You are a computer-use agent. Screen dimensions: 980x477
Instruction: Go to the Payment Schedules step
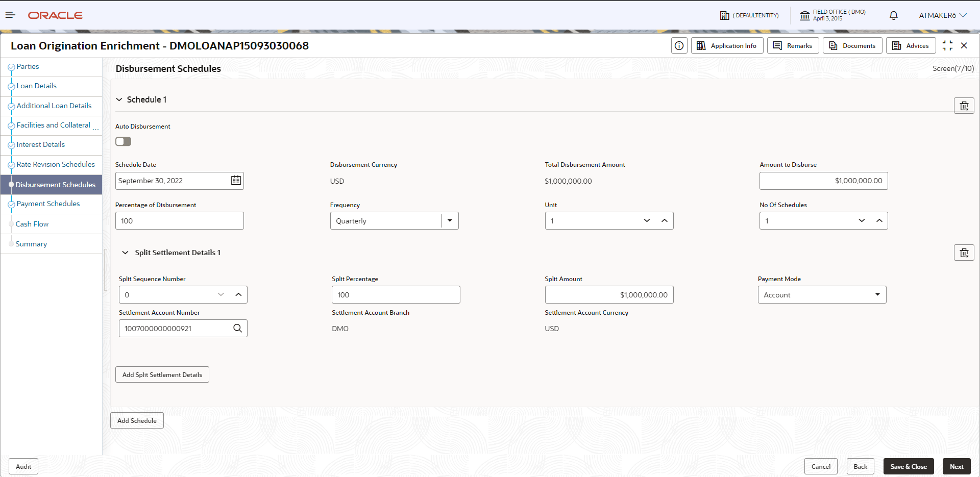pos(48,204)
